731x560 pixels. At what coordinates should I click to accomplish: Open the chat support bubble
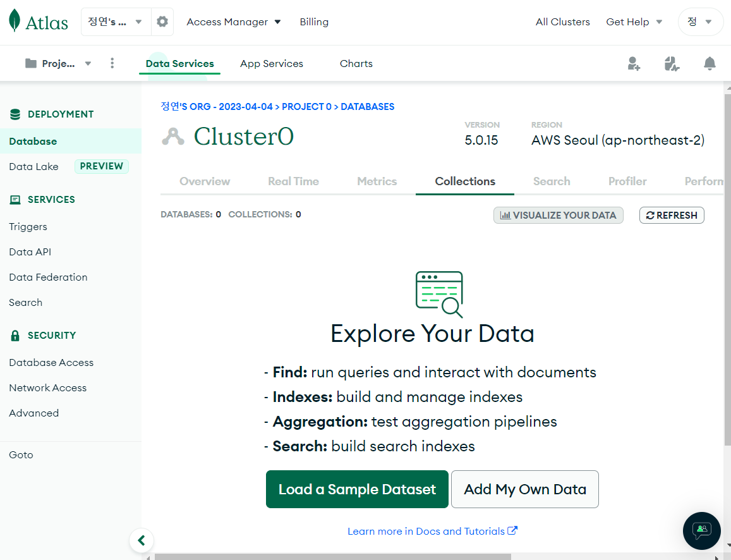(x=702, y=531)
